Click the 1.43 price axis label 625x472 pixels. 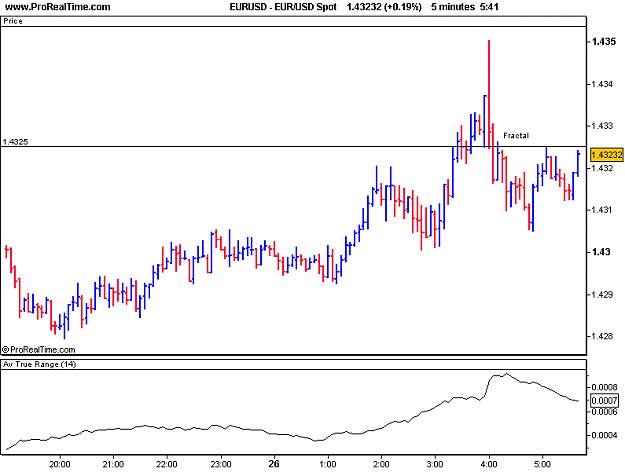601,252
